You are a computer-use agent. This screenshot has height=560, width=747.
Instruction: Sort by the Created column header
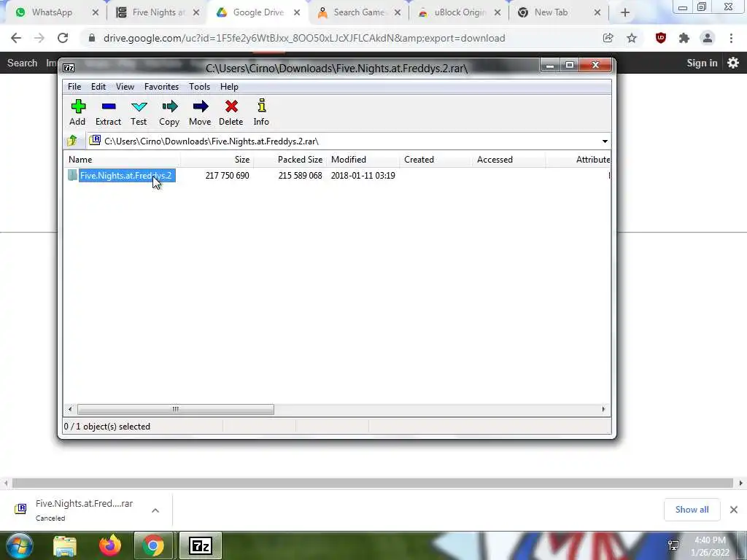[436, 160]
